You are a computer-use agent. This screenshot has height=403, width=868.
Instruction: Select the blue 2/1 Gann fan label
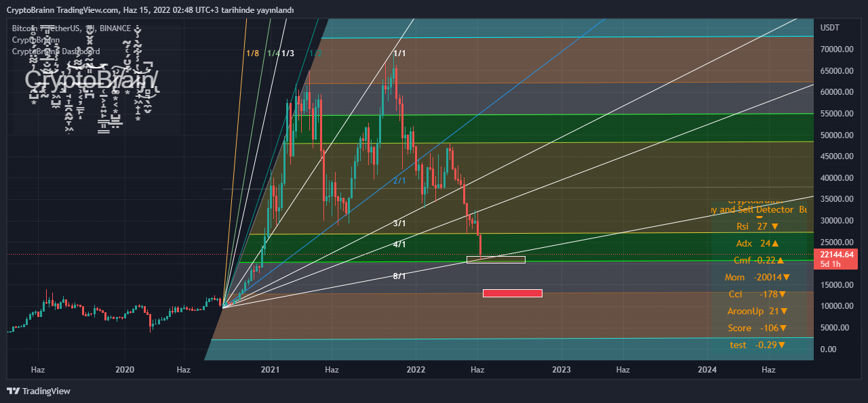[399, 181]
